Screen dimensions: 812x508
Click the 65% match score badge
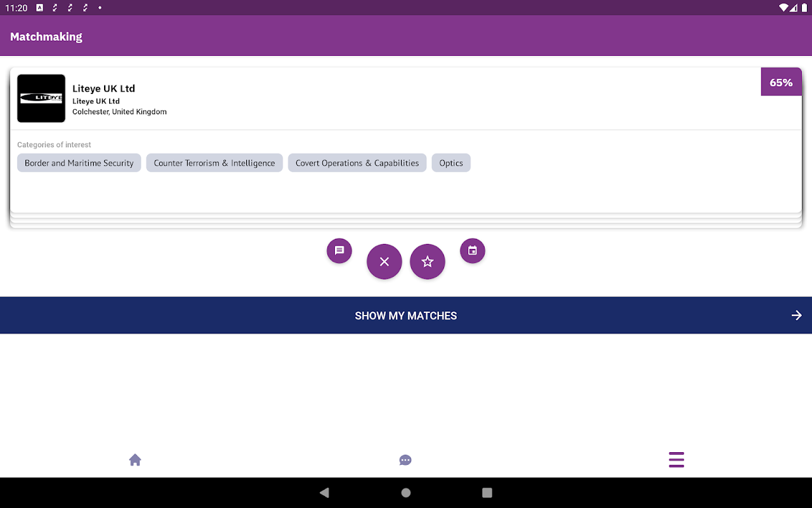[x=781, y=83]
